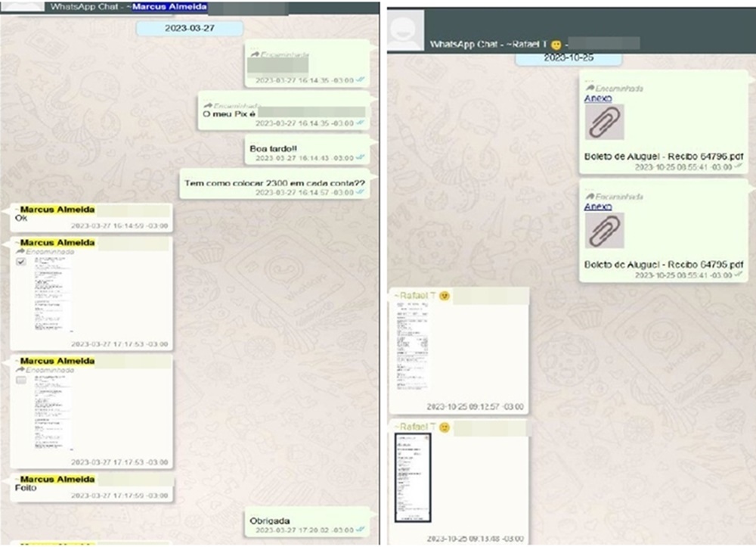Click the paperclip icon for Recibo 64796.pdf
This screenshot has height=547, width=756.
604,122
